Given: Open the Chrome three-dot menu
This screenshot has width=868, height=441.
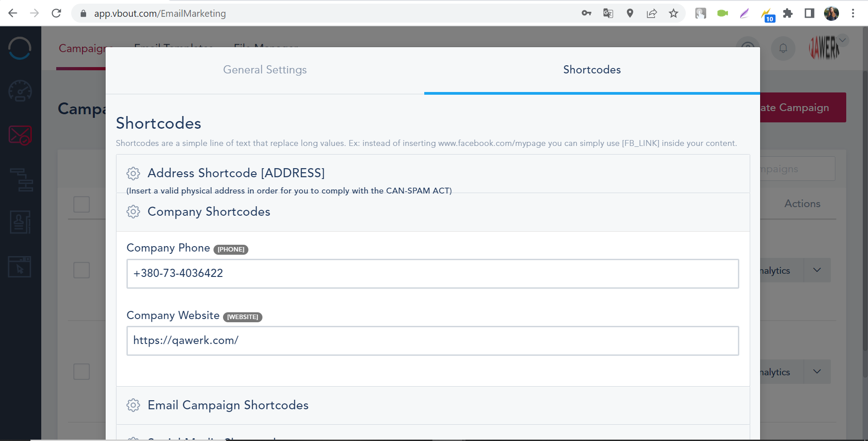Looking at the screenshot, I should click(853, 13).
